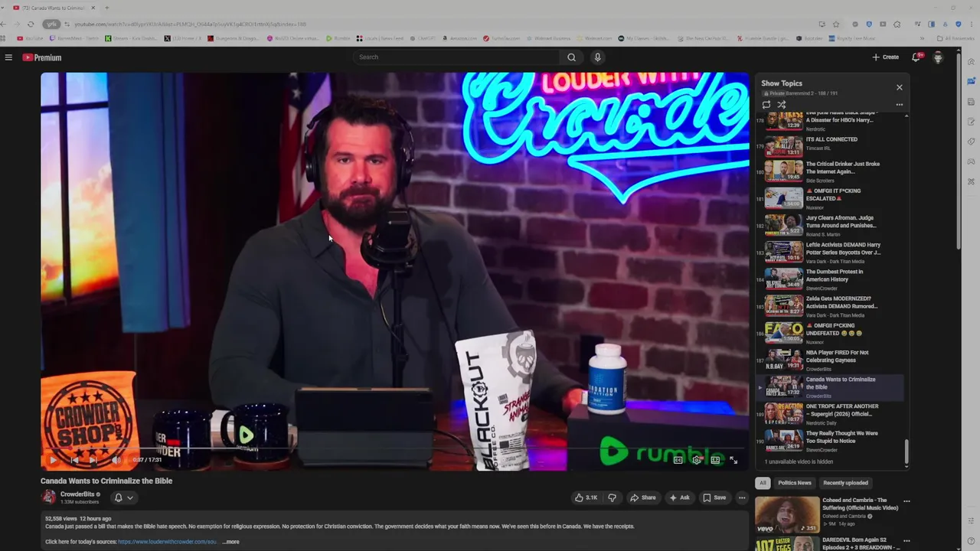
Task: Select the Politics News filter chip
Action: click(x=795, y=483)
